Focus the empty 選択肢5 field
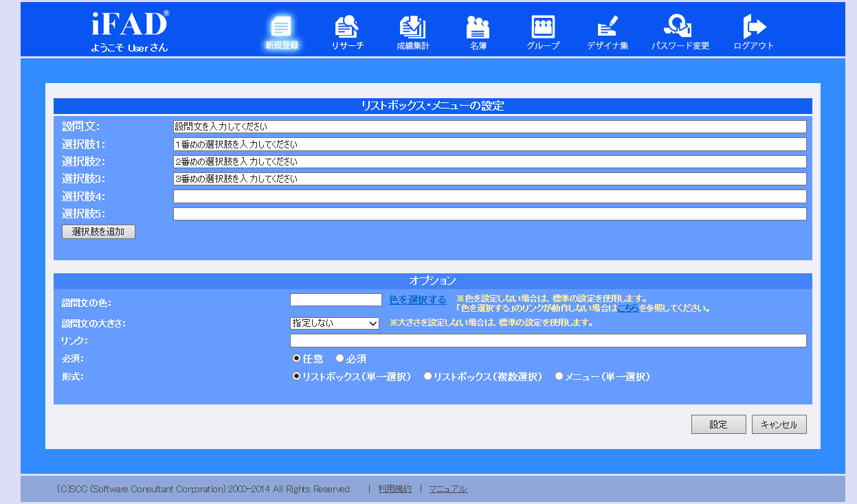This screenshot has height=504, width=857. point(489,214)
